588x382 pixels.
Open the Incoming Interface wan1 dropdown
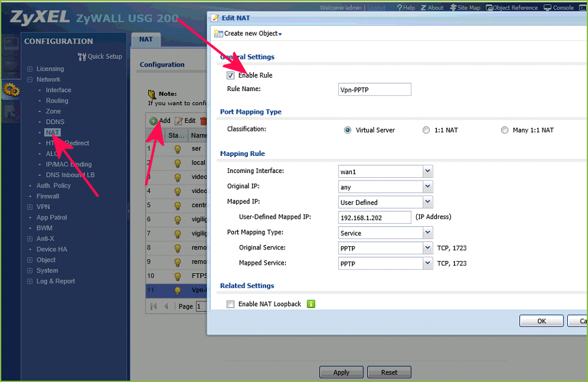point(428,172)
